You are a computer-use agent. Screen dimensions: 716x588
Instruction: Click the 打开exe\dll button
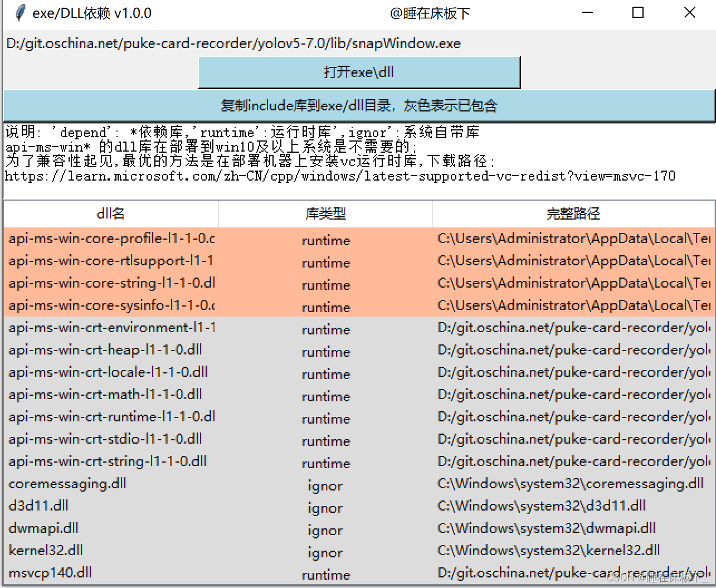(359, 72)
